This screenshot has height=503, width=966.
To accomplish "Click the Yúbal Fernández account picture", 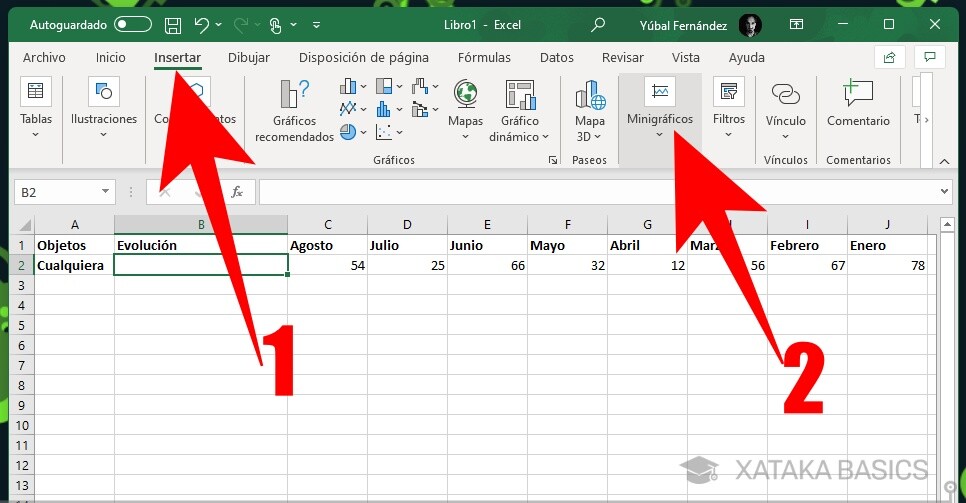I will 750,25.
